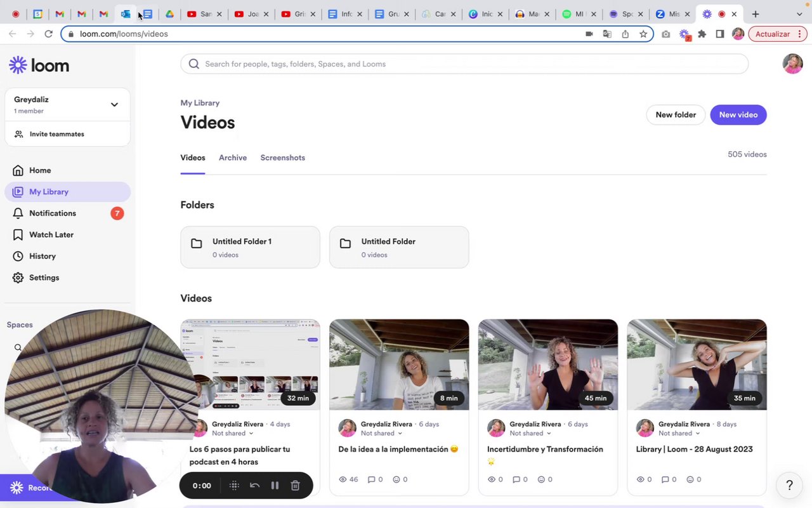Open the browser tab list chevron
This screenshot has width=812, height=508.
[799, 14]
